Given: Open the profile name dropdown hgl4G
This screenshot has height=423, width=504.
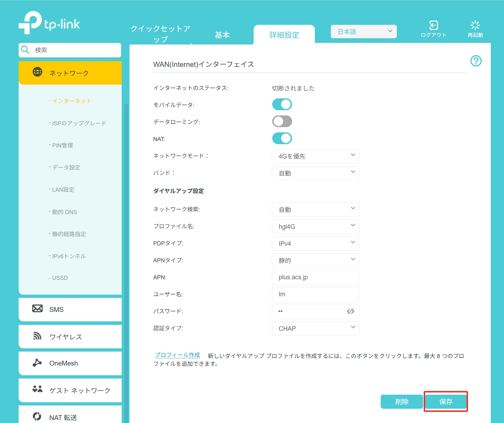Looking at the screenshot, I should 316,226.
